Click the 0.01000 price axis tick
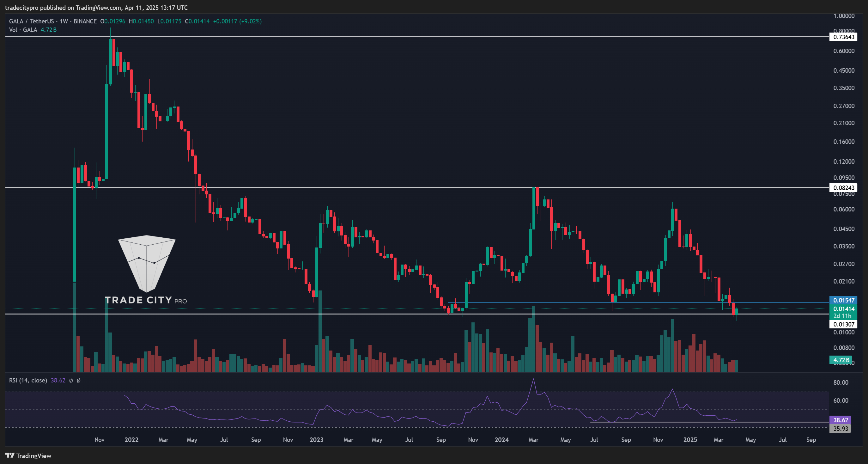This screenshot has width=868, height=464. coord(844,332)
